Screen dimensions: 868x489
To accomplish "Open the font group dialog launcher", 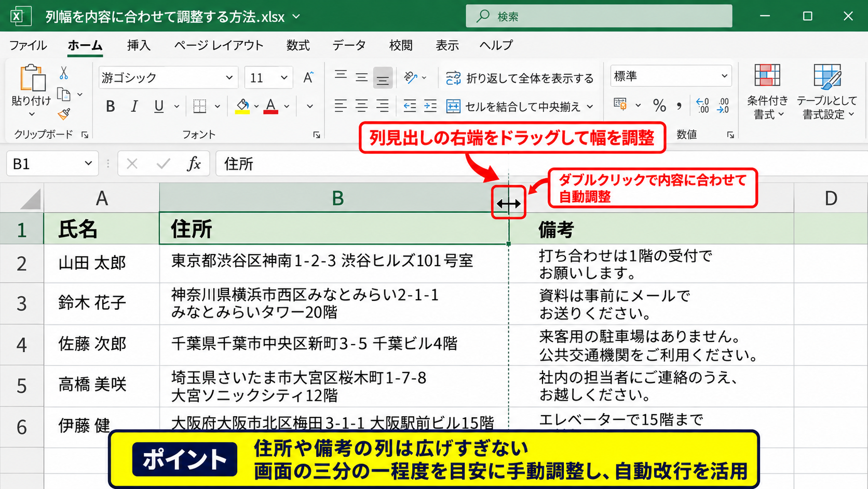I will [317, 135].
